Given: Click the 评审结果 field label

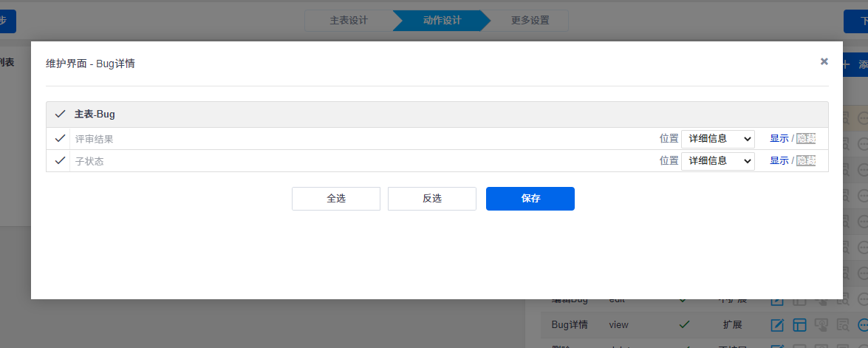Looking at the screenshot, I should coord(94,139).
